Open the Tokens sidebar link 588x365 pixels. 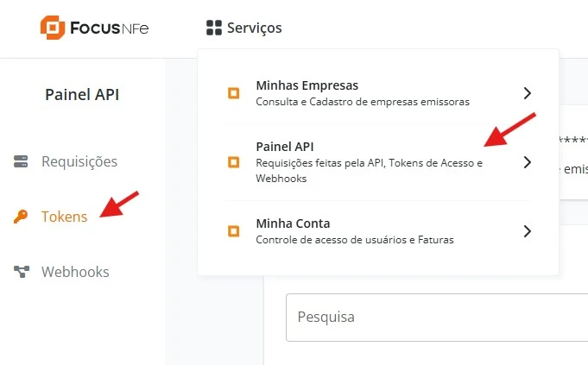click(x=64, y=217)
